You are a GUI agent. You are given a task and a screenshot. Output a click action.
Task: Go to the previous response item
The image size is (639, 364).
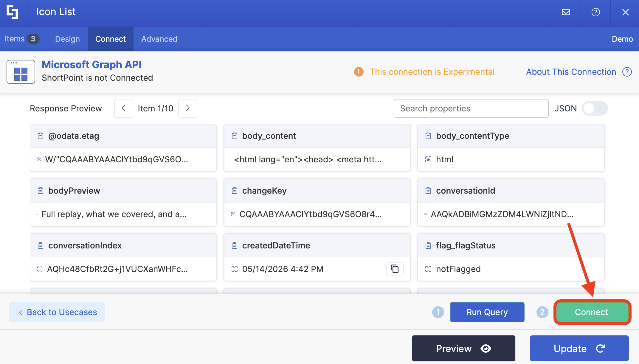coord(123,108)
